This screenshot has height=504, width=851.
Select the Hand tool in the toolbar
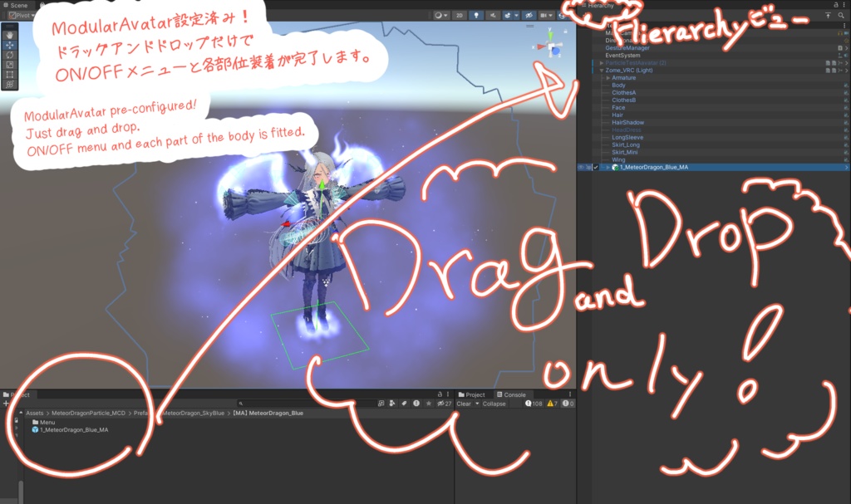(x=10, y=35)
